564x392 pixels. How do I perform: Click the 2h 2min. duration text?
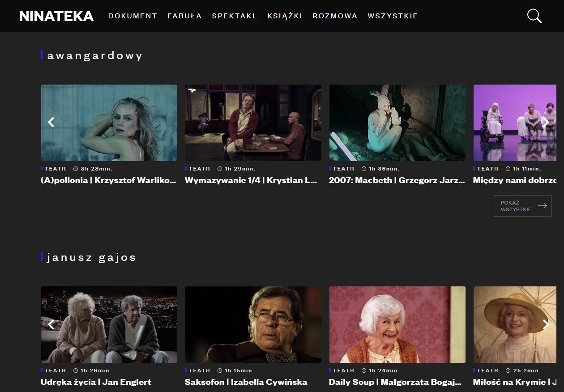point(527,371)
